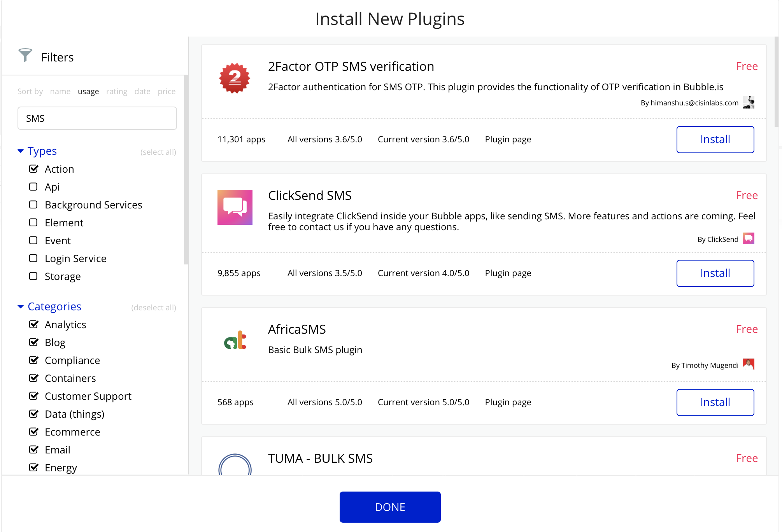Toggle the Event type checkbox
782x532 pixels.
pos(33,240)
